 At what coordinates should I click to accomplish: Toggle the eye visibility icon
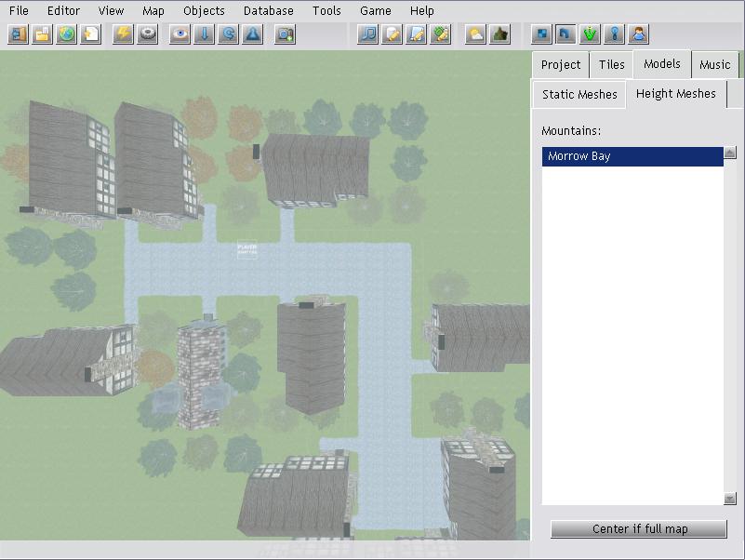[180, 34]
